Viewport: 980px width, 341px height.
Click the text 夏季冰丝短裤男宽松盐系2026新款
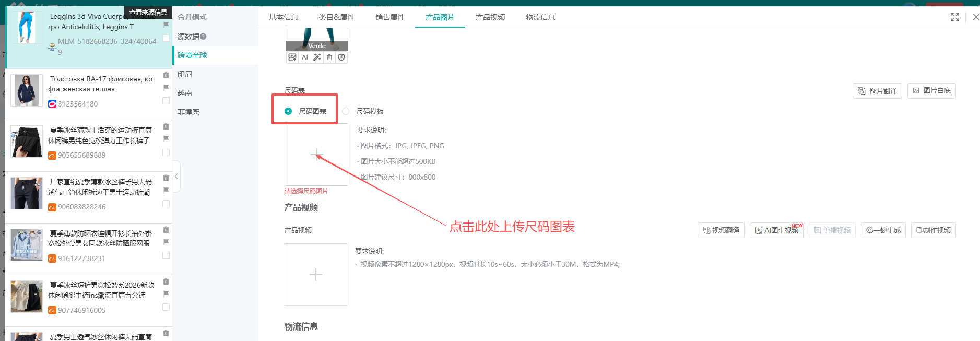102,285
